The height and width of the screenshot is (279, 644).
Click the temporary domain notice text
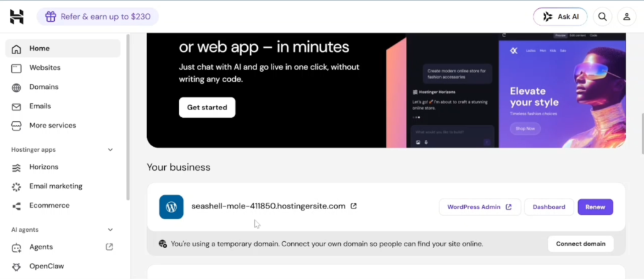[x=327, y=244]
